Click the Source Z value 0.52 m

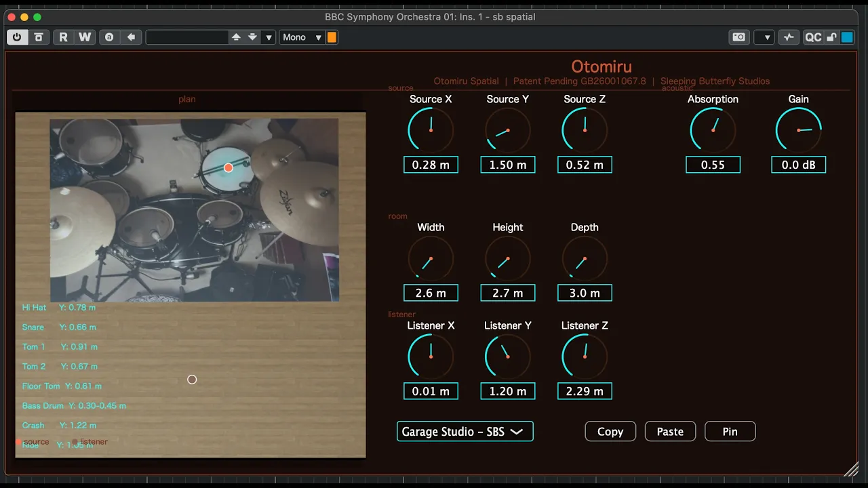[x=585, y=165]
